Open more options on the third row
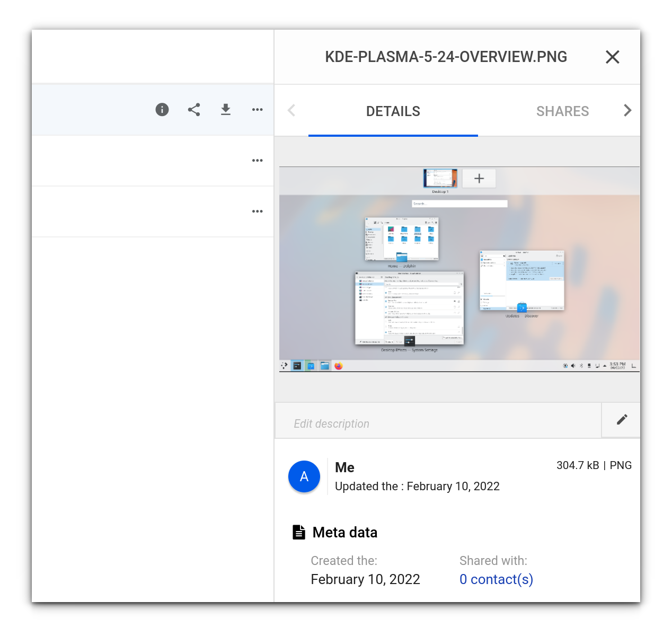 pos(258,211)
